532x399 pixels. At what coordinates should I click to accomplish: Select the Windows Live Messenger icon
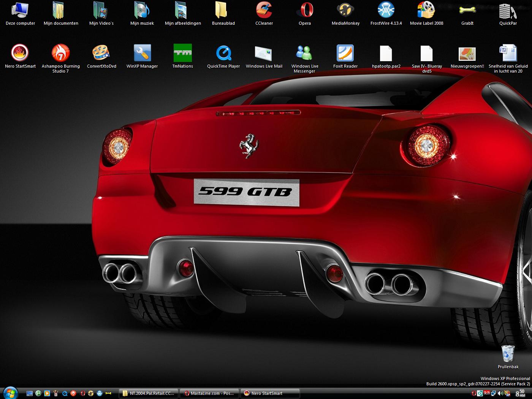(x=305, y=59)
